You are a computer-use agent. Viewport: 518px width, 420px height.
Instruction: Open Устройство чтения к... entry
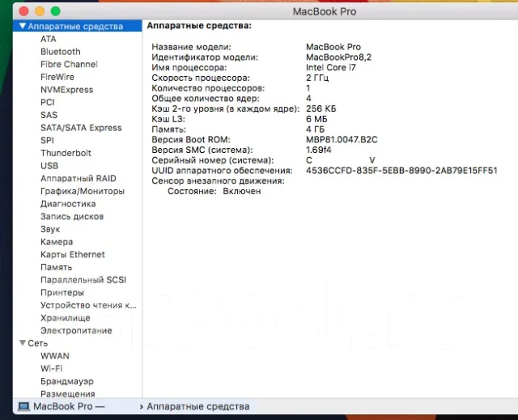(x=88, y=305)
